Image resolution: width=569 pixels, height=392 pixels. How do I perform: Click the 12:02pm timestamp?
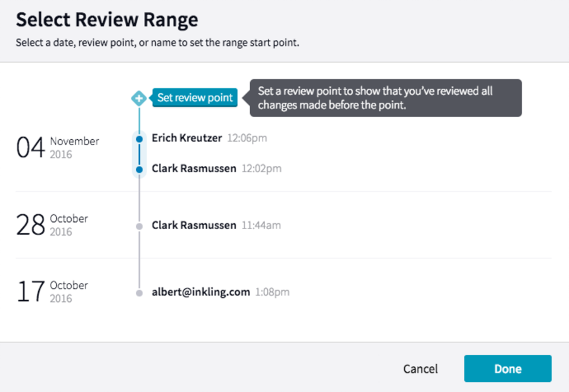(261, 169)
